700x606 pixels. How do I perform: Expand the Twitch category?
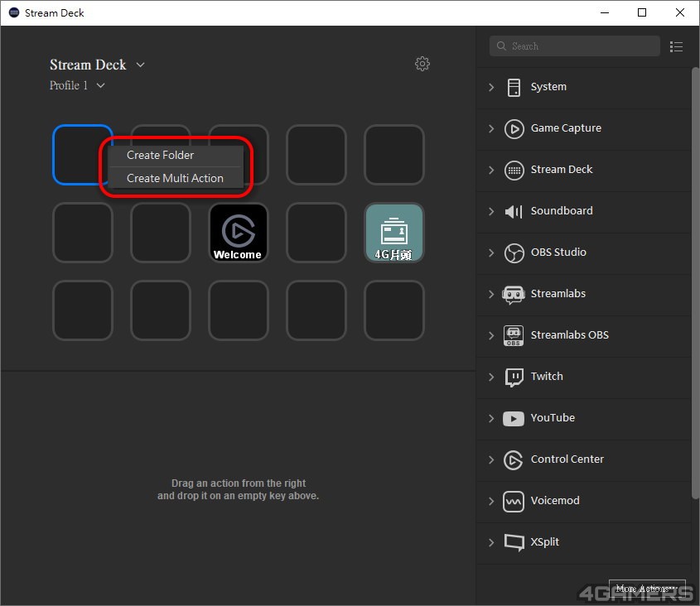(491, 378)
